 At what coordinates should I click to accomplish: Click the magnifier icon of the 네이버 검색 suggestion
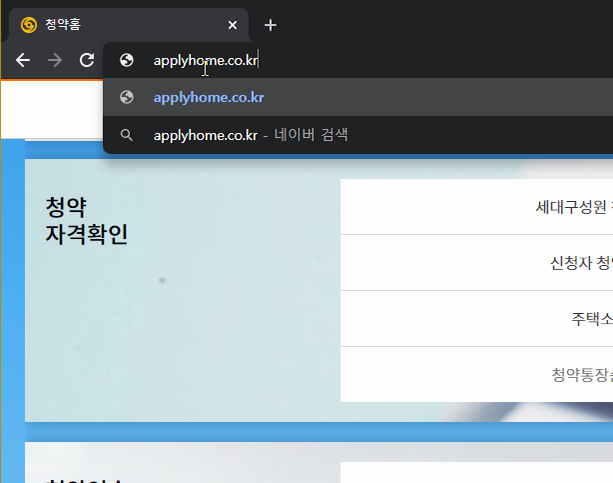[x=126, y=135]
